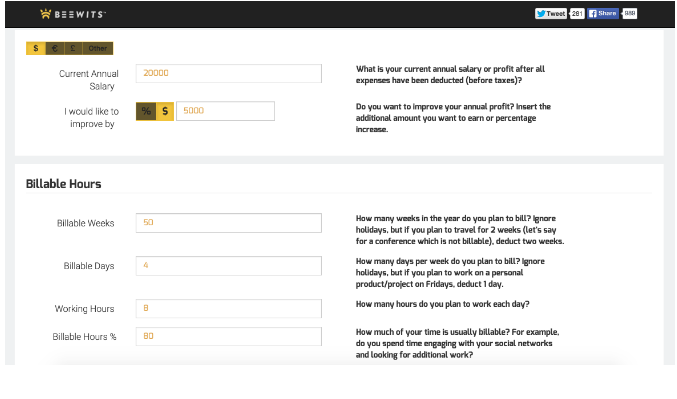Click the Billable Hours section heading
677x399 pixels.
(63, 184)
